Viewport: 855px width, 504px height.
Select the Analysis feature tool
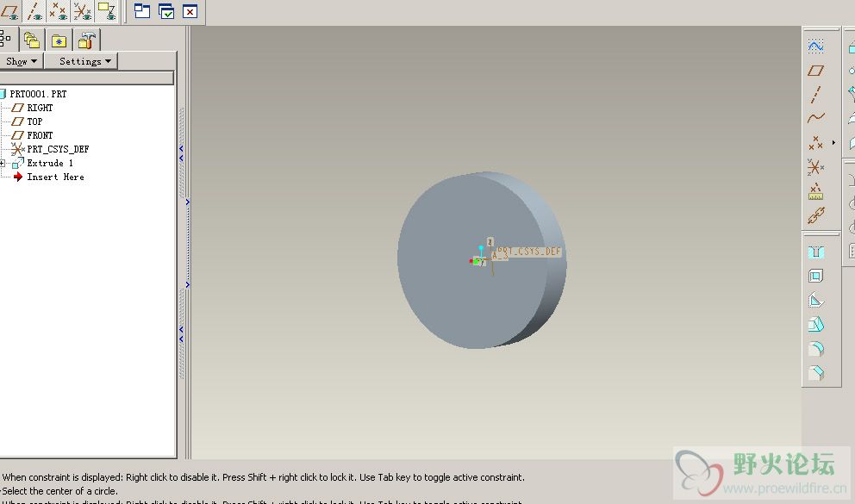click(x=815, y=191)
